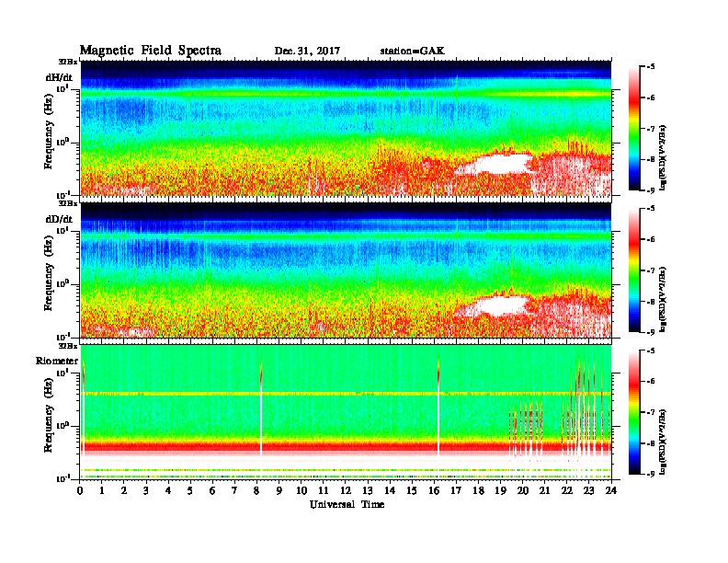
Task: Click the yellow horizontal line in Riometer spectrogram
Action: click(346, 394)
